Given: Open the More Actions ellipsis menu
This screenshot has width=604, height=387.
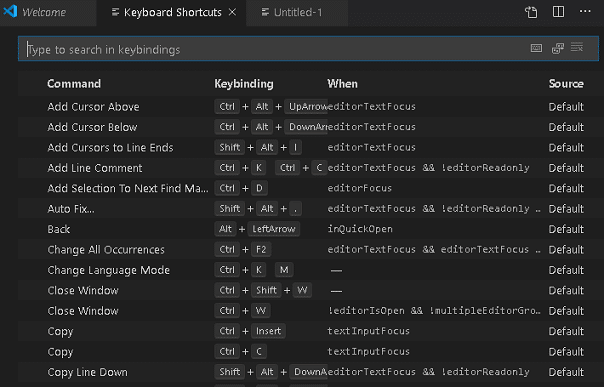Looking at the screenshot, I should pyautogui.click(x=585, y=11).
